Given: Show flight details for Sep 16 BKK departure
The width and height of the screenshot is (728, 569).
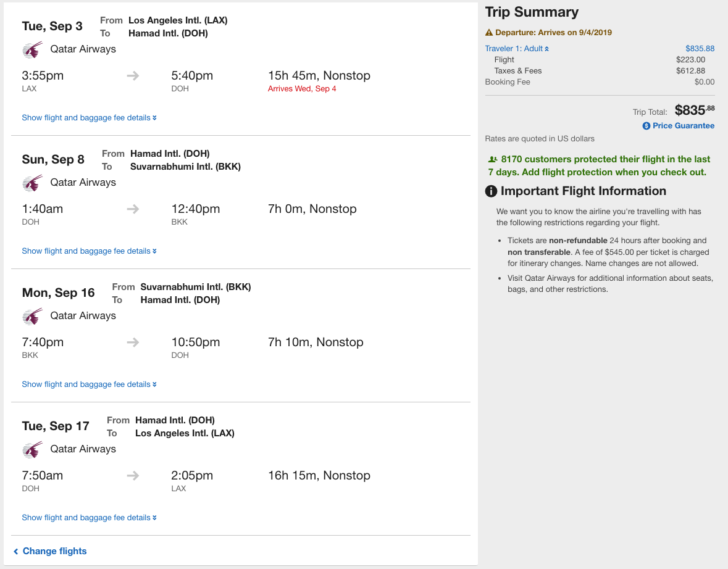Looking at the screenshot, I should 89,384.
